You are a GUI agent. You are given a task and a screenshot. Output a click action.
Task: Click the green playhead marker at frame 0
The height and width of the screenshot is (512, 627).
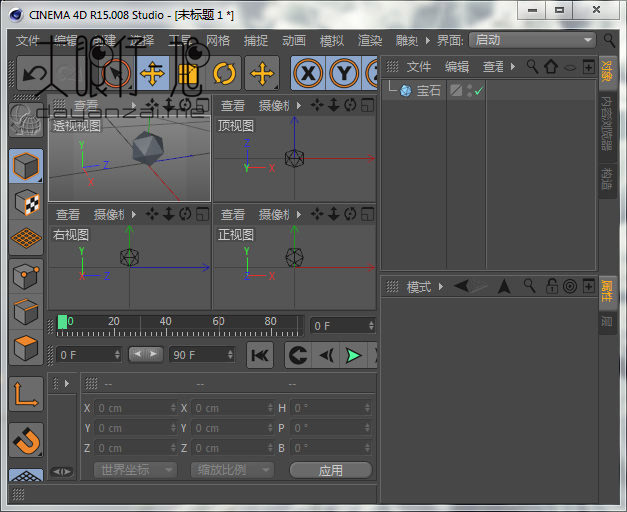(62, 322)
